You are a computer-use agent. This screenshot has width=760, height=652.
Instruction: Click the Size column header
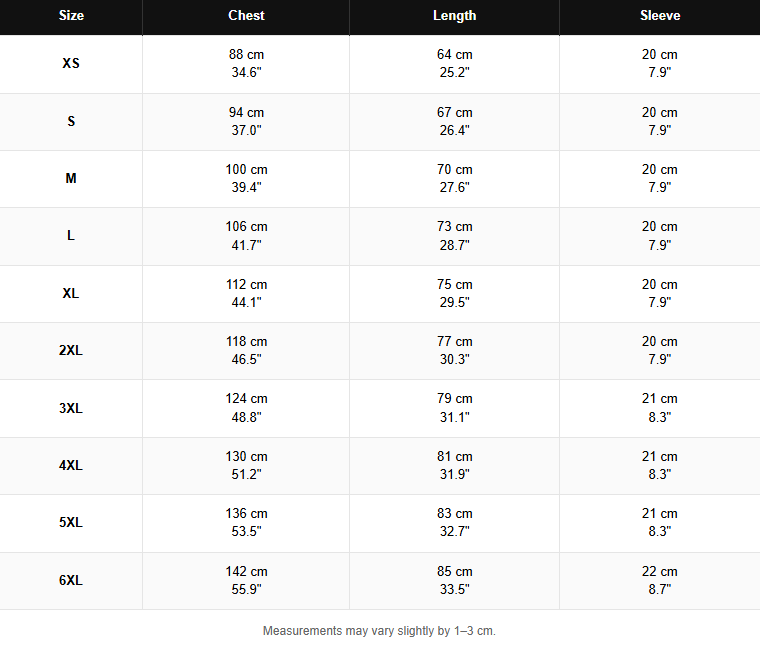click(71, 16)
